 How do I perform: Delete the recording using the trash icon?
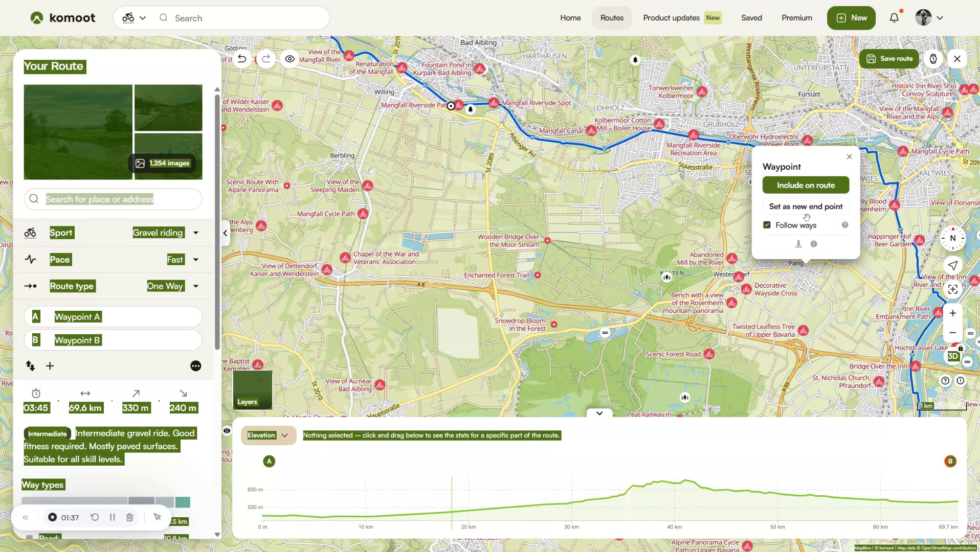[x=129, y=517]
